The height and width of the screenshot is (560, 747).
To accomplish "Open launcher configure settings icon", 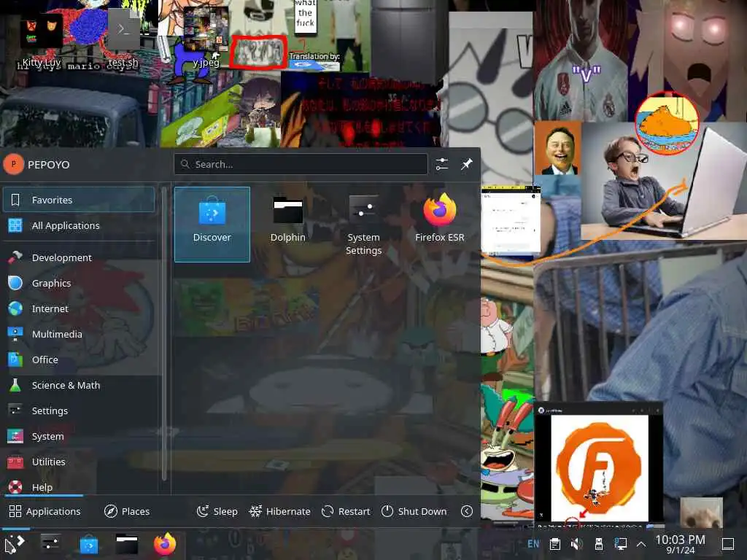I will click(x=441, y=164).
